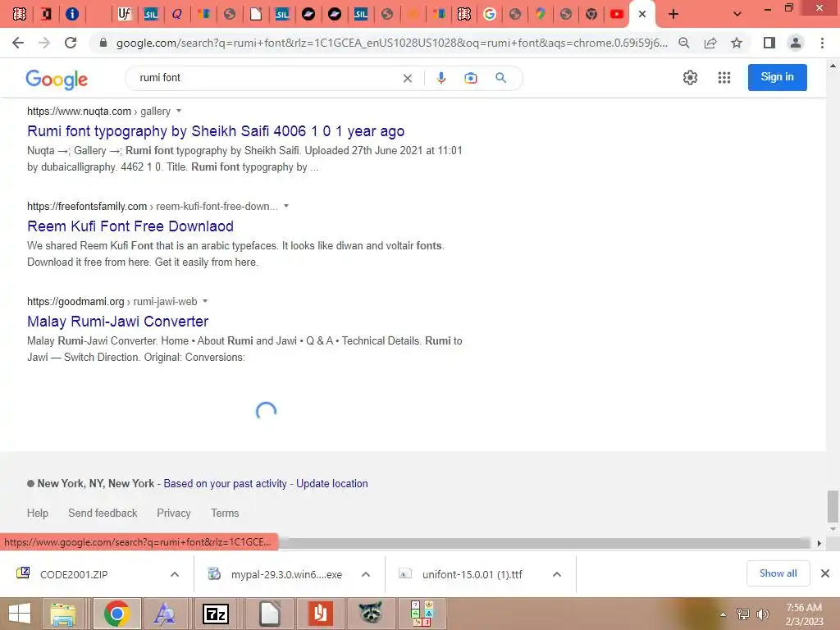
Task: Switch to the YouTube browser tab
Action: (x=617, y=14)
